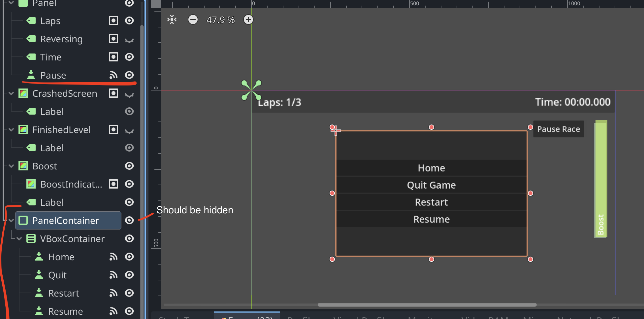Collapse the CrashedScreen node
The height and width of the screenshot is (319, 644).
[11, 93]
